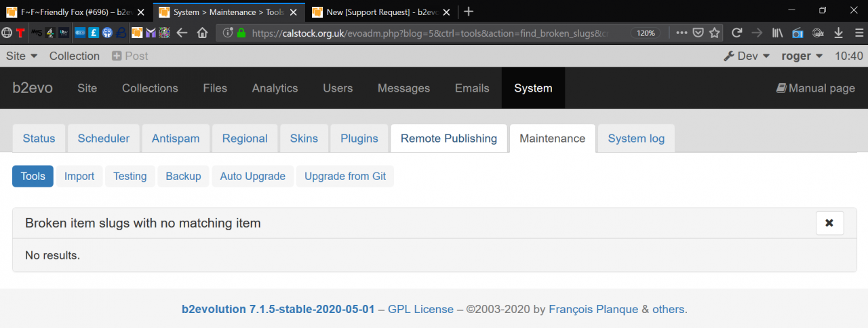Expand the Site dropdown in top bar
868x328 pixels.
click(x=22, y=56)
